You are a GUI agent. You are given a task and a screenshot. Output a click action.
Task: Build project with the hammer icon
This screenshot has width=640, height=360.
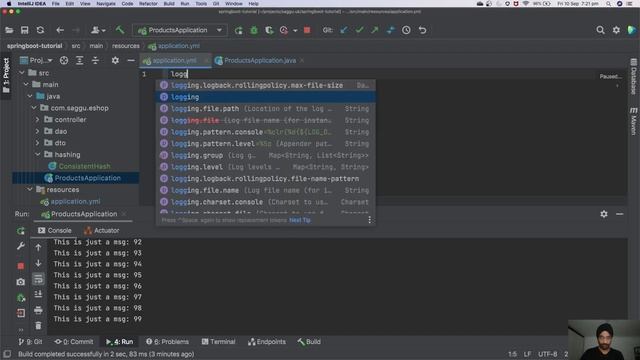(120, 30)
